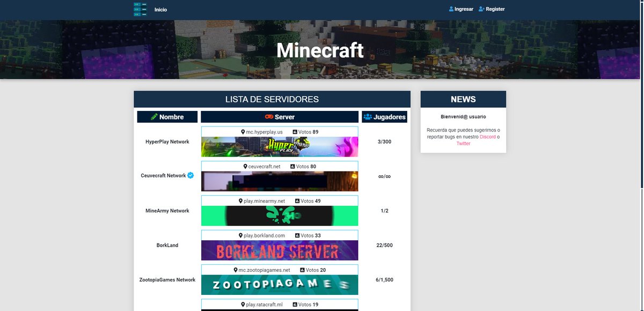Open the ZootopiaGames banner image
This screenshot has width=644, height=311.
tap(280, 285)
